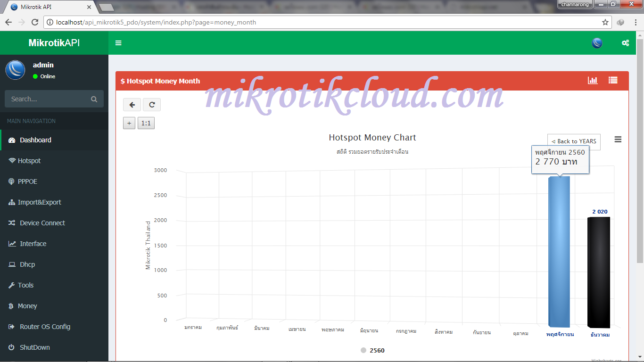Viewport: 644px width, 362px height.
Task: Click the page vertical scrollbar
Action: (x=640, y=151)
